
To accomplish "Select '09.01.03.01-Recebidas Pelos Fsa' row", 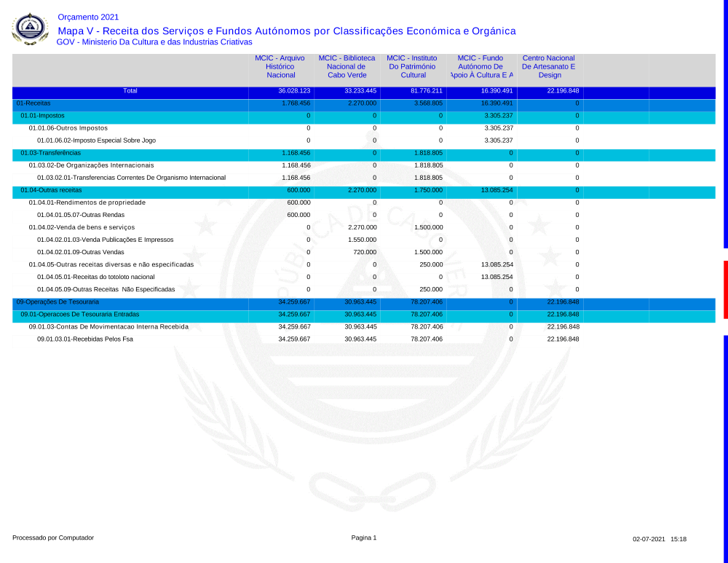I will pyautogui.click(x=85, y=339).
